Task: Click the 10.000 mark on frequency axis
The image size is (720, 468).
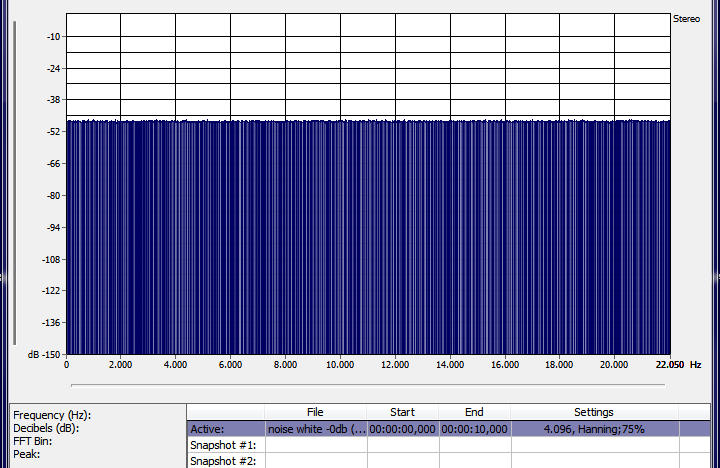Action: [340, 365]
